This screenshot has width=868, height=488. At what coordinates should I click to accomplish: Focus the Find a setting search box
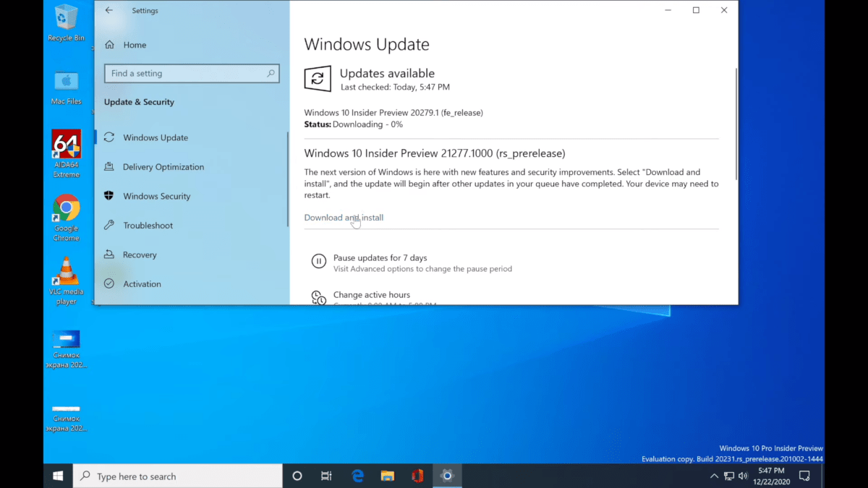pos(192,73)
